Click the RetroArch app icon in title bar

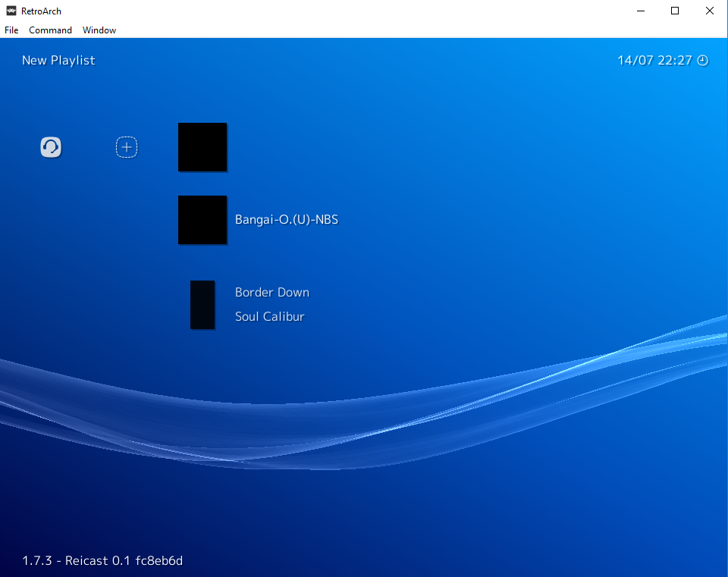(11, 11)
